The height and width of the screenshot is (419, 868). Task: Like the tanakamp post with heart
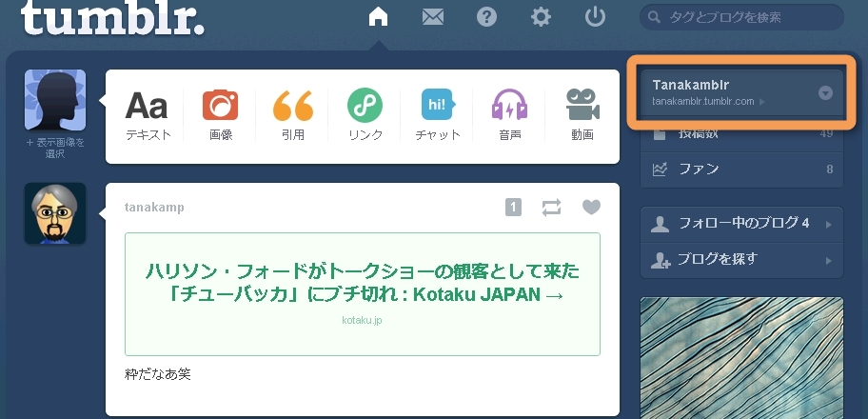tap(591, 208)
